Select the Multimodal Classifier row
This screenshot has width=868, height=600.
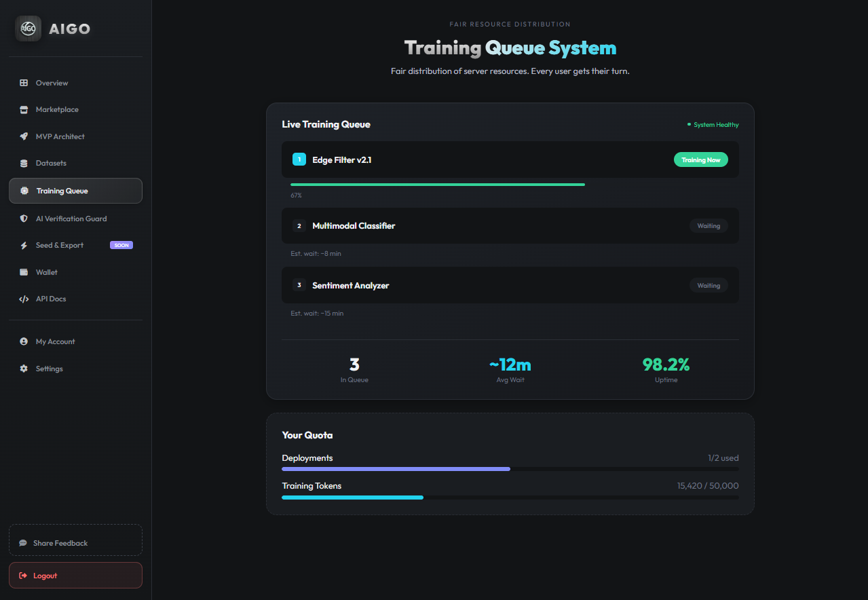(x=510, y=225)
